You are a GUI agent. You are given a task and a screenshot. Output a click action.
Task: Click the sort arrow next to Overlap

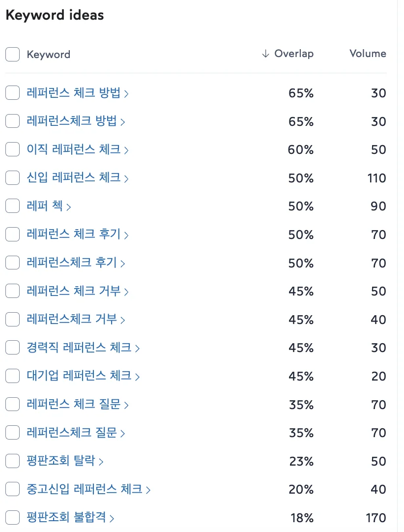pos(266,54)
